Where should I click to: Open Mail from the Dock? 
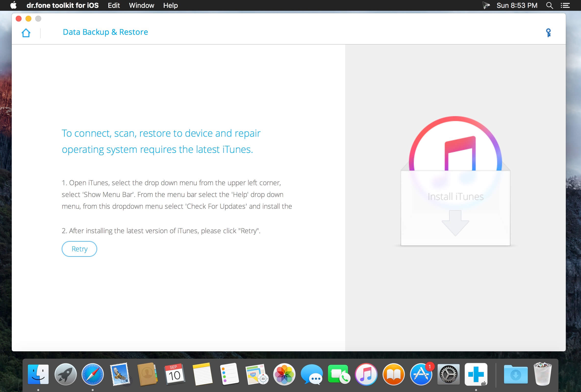[x=120, y=374]
